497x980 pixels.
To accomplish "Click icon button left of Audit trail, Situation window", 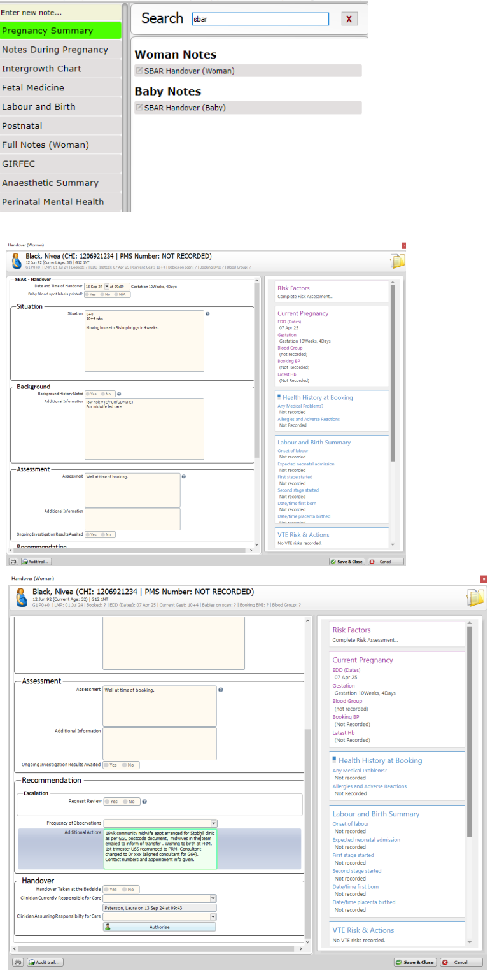I will coord(13,562).
